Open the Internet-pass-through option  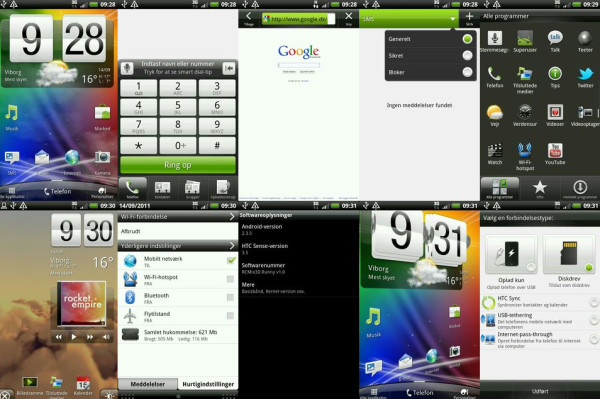(540, 340)
